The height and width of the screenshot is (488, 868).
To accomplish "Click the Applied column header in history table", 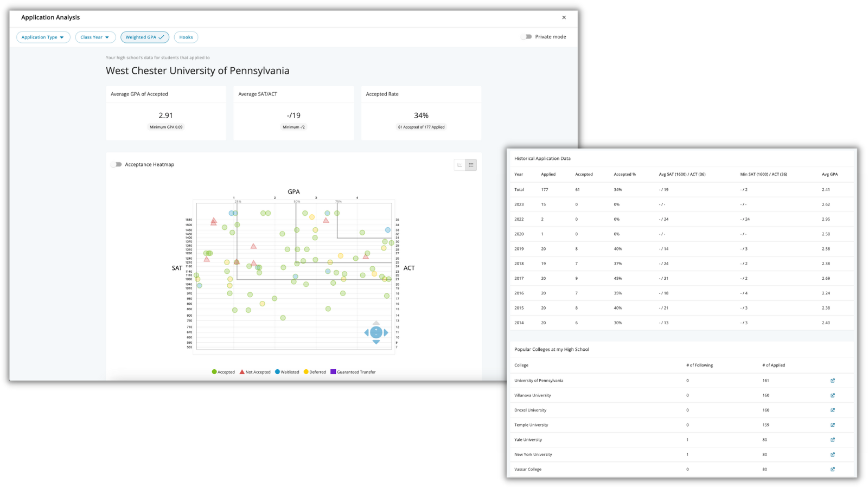I will click(x=548, y=175).
